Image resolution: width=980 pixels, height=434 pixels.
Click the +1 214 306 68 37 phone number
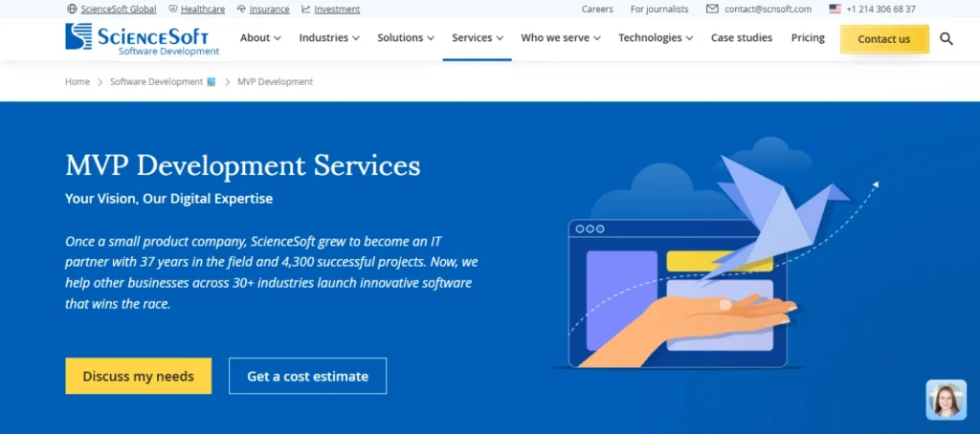tap(881, 9)
